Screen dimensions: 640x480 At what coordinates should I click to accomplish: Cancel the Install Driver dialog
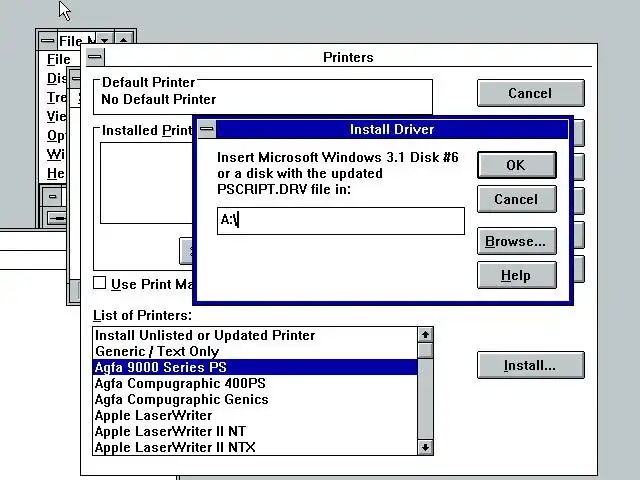(516, 199)
